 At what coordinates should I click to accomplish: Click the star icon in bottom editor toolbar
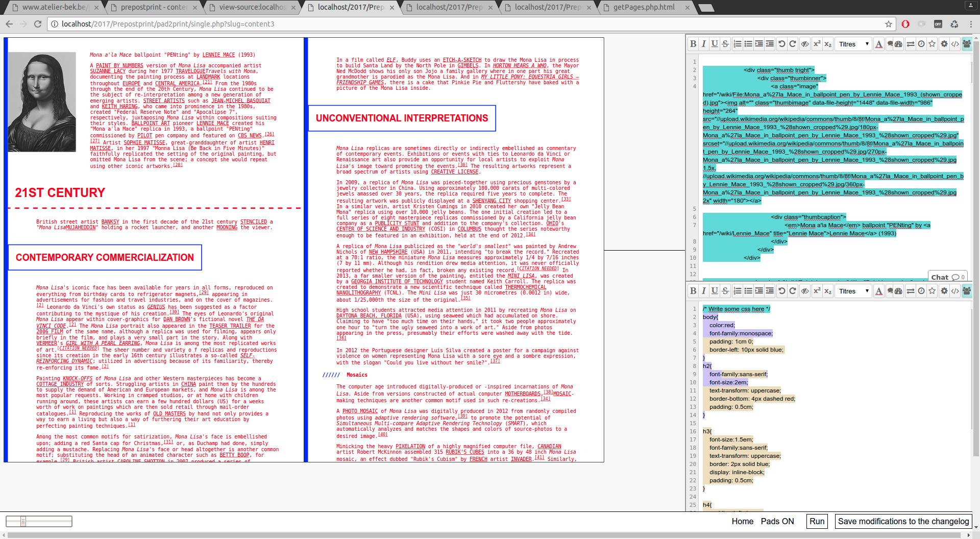pos(932,291)
